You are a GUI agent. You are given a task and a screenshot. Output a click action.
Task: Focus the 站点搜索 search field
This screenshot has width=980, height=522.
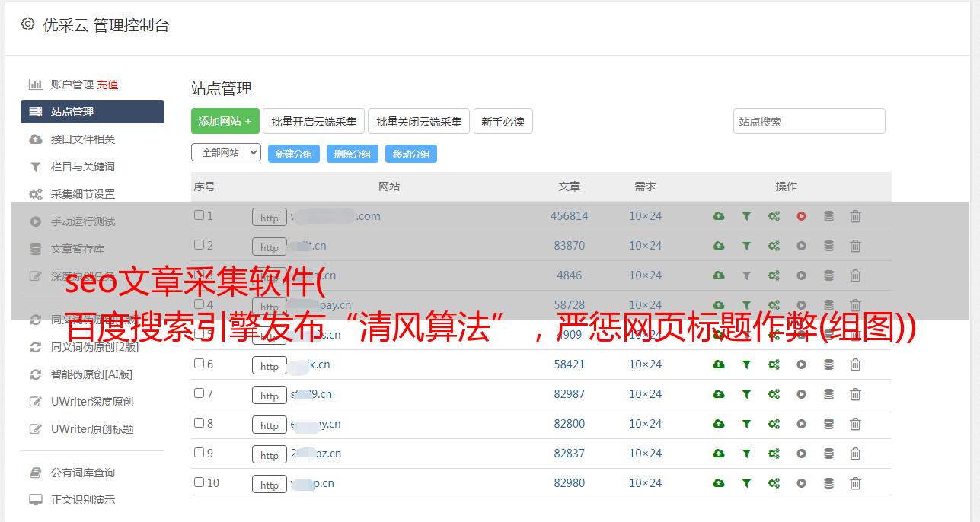click(x=809, y=121)
